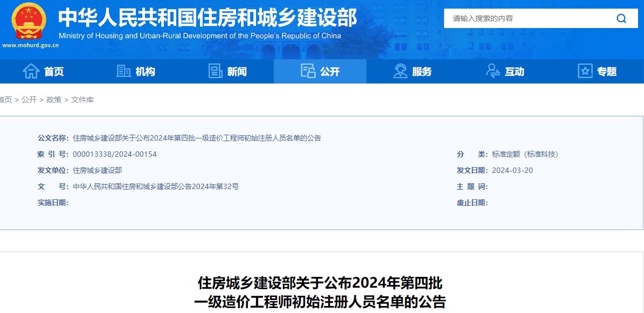Click the service magnifier-person icon beside 服务
The width and height of the screenshot is (644, 313).
point(400,71)
